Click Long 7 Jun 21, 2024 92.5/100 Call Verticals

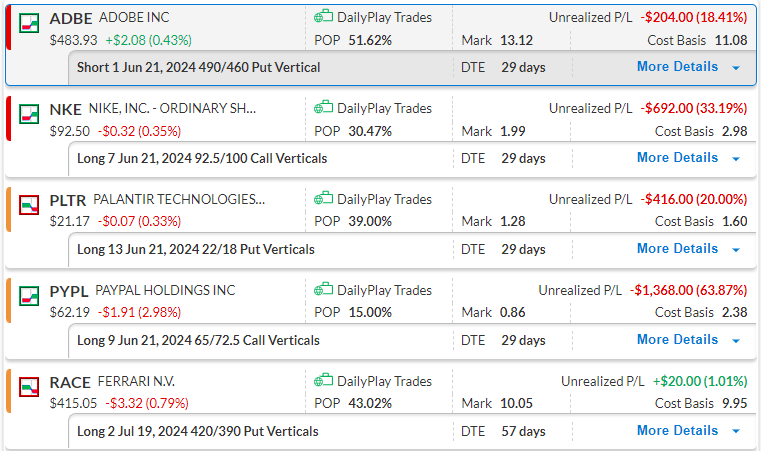pos(202,158)
